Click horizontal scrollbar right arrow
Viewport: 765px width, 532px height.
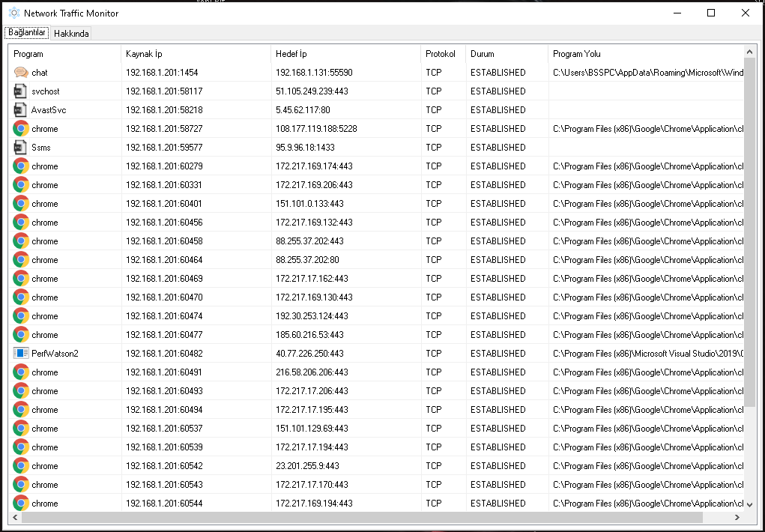coord(737,518)
